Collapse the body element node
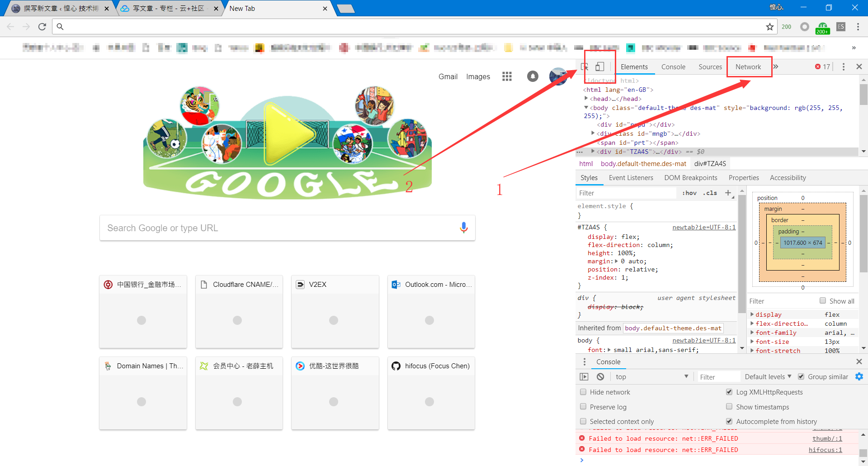 (x=586, y=108)
